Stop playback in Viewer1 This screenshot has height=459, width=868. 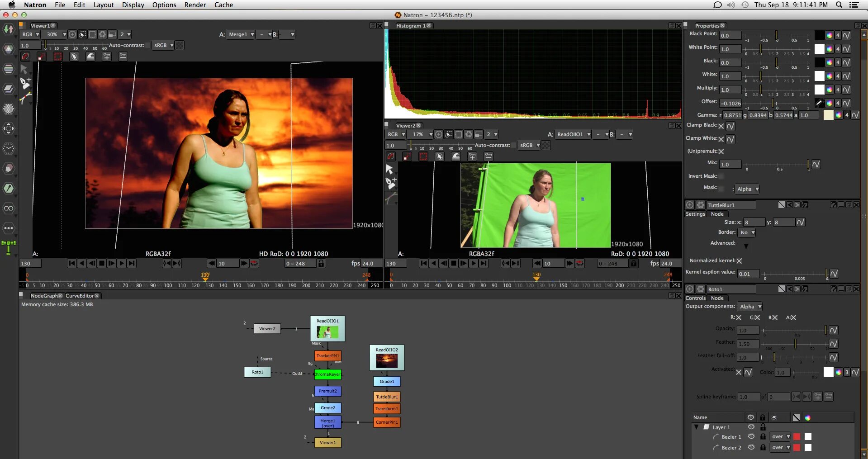[102, 263]
